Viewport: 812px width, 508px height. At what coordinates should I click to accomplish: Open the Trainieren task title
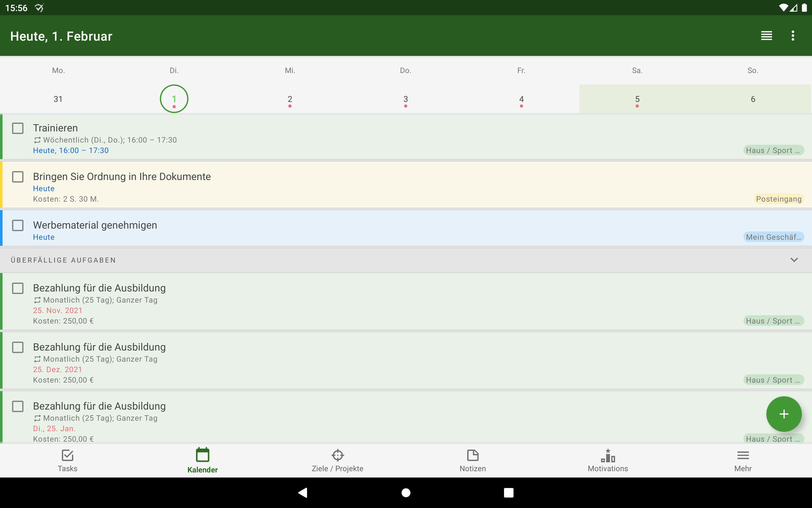coord(56,128)
